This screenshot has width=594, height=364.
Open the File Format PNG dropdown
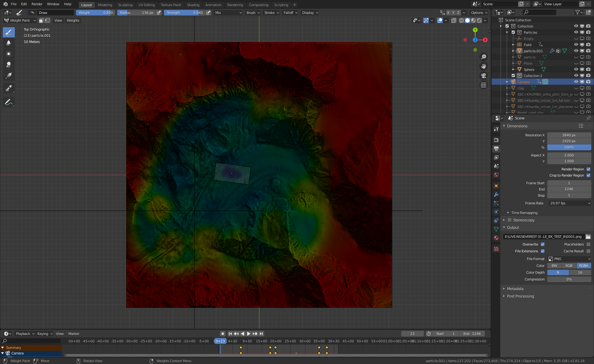[x=570, y=259]
